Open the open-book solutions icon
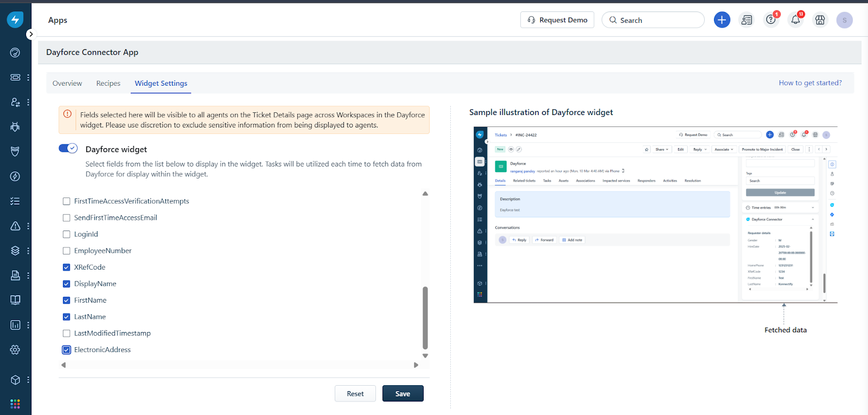 (x=15, y=300)
